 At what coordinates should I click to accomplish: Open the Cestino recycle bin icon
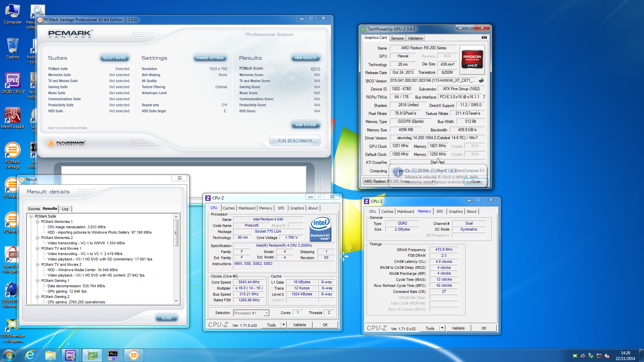pyautogui.click(x=13, y=48)
